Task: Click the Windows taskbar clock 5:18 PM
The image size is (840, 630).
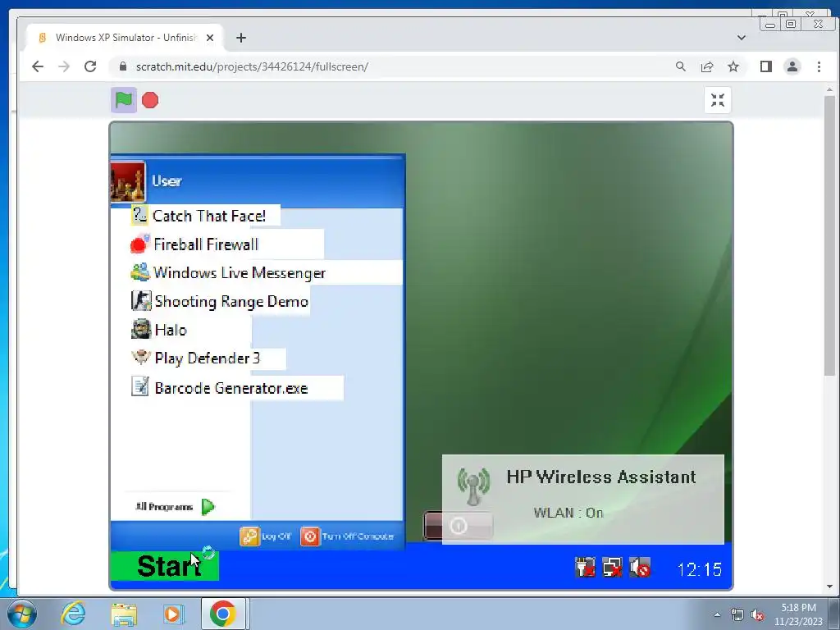Action: tap(798, 608)
